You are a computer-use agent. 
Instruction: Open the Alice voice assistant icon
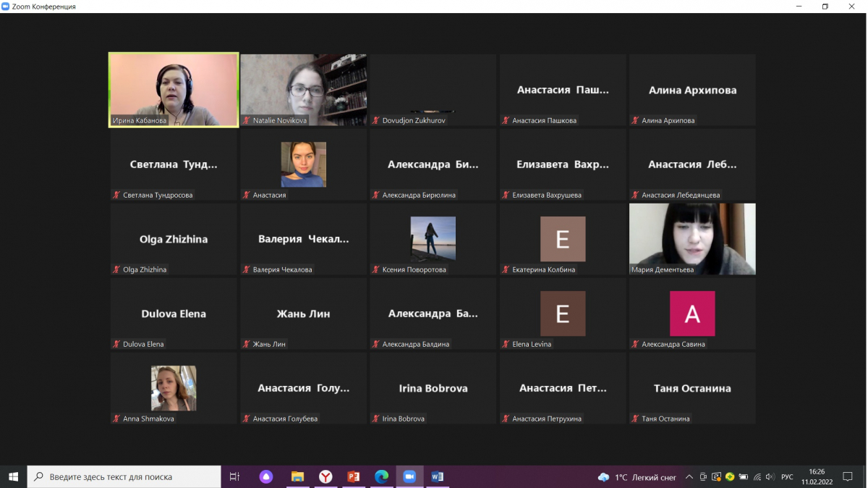pos(266,476)
